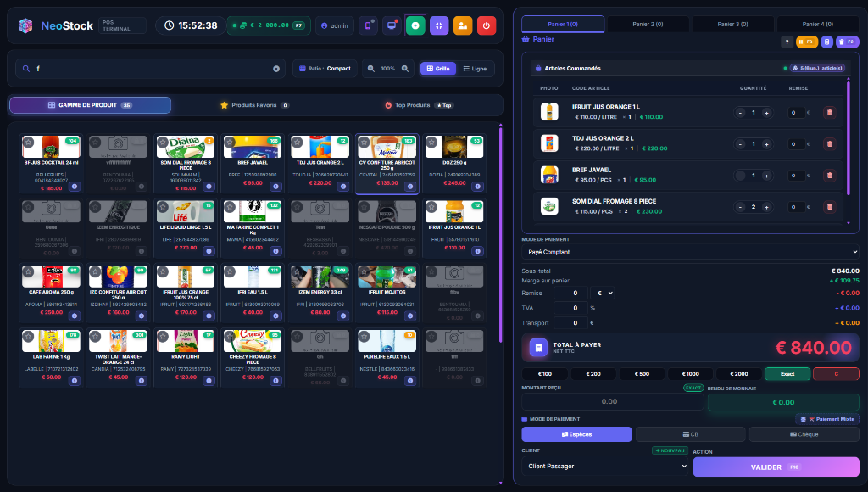The image size is (868, 492).
Task: Favorite the BREF JAVAEL product star
Action: click(230, 143)
